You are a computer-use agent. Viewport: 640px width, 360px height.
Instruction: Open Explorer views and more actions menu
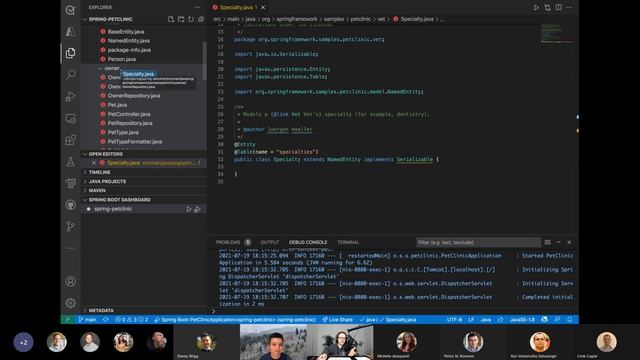click(197, 7)
